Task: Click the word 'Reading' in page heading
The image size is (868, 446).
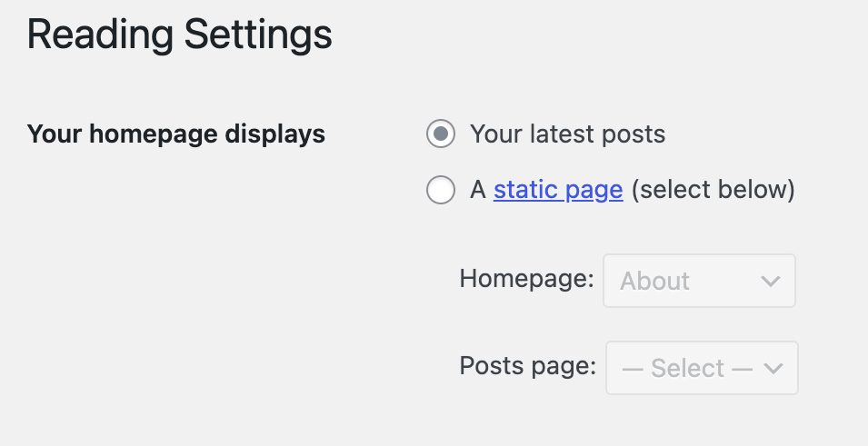Action: [x=100, y=35]
